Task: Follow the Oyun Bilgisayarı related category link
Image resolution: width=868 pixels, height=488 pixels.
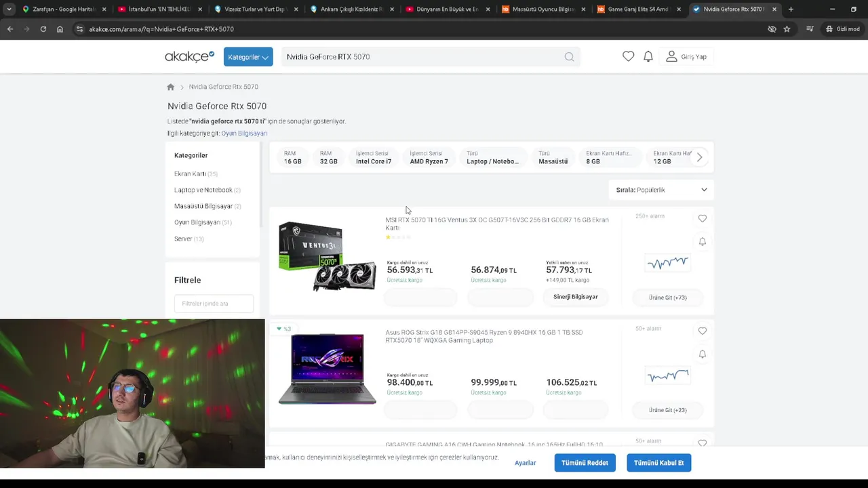Action: (244, 134)
